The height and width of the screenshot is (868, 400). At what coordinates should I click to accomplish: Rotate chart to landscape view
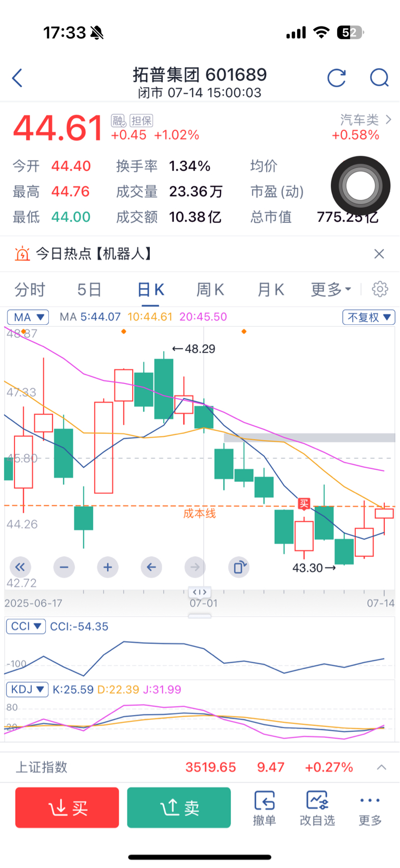tap(239, 567)
